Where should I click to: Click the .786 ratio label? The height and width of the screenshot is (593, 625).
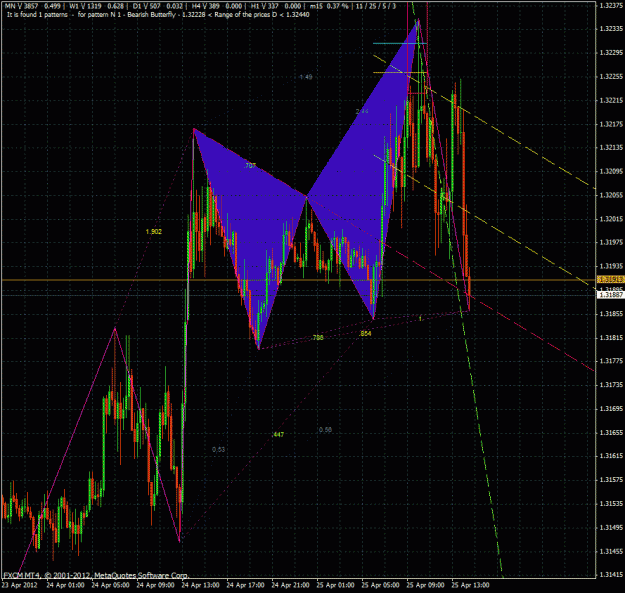point(317,338)
